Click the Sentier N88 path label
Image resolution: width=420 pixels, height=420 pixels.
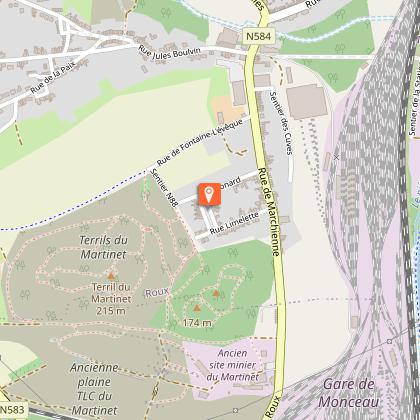(x=164, y=188)
